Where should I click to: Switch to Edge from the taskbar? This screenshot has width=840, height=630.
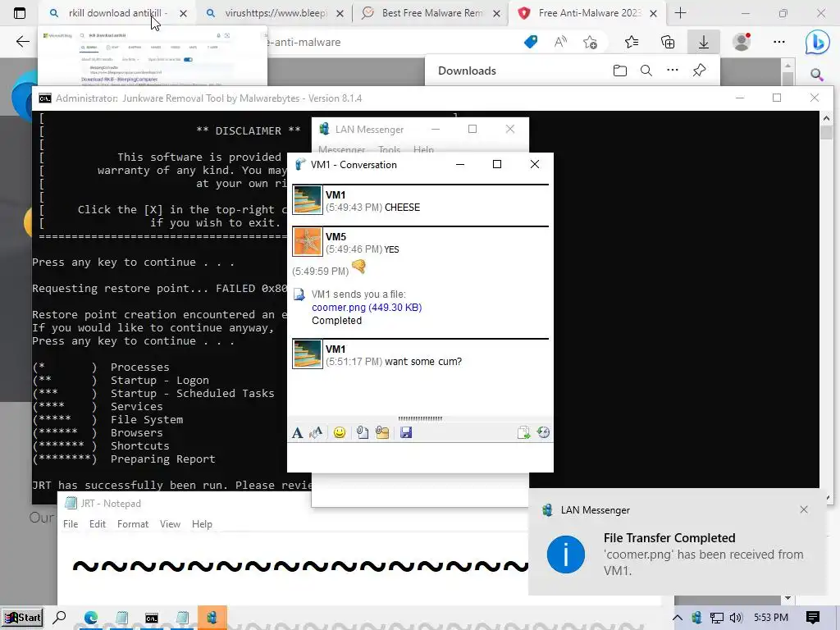point(90,618)
